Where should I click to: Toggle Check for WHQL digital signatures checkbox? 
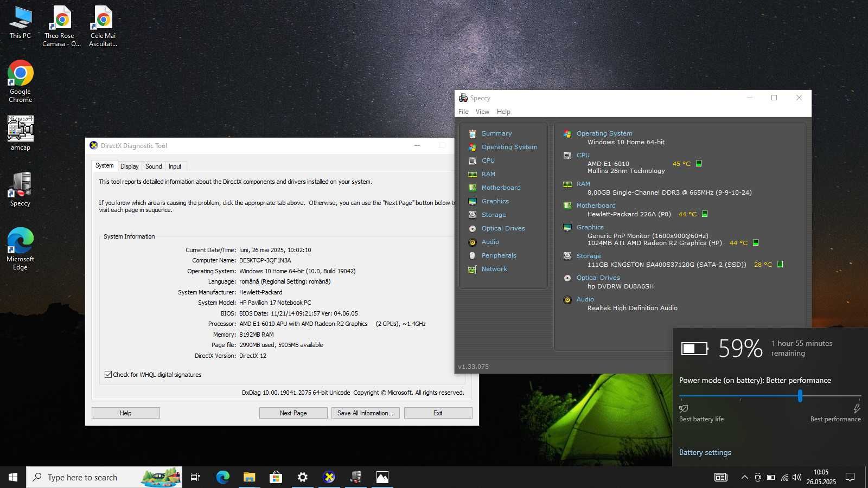108,375
